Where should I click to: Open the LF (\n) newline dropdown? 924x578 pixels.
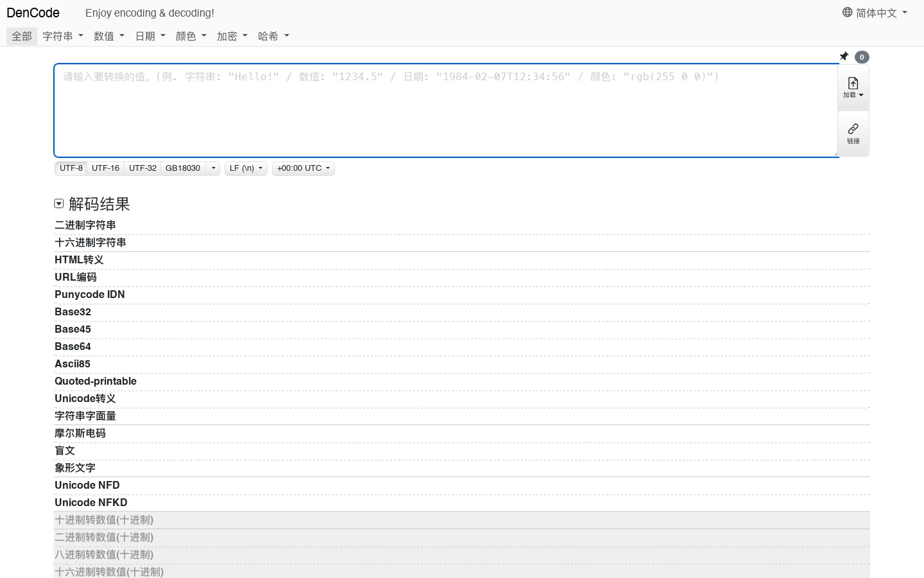pos(246,168)
